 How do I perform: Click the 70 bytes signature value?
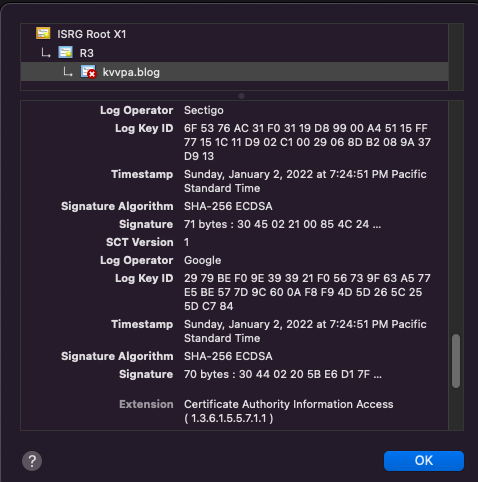pyautogui.click(x=283, y=374)
